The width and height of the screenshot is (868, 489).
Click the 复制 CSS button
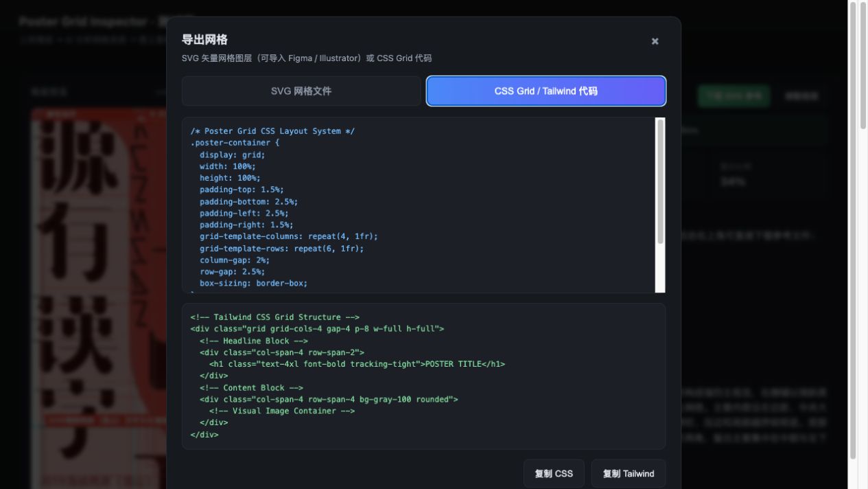[x=554, y=473]
